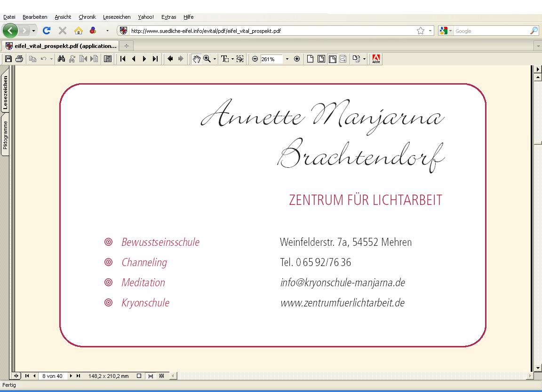Select the Hand tool in the toolbar

[196, 59]
